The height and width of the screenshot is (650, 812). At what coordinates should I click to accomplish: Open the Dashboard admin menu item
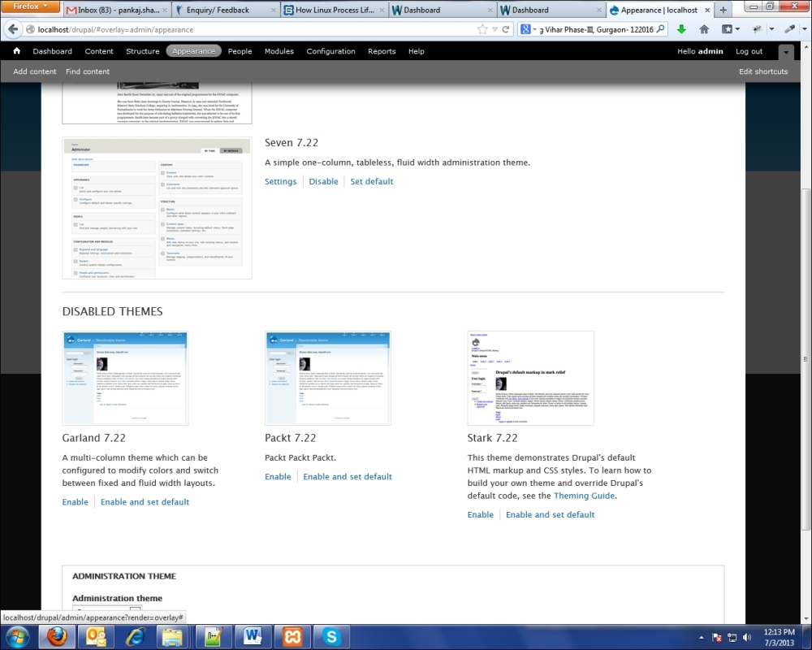point(52,51)
